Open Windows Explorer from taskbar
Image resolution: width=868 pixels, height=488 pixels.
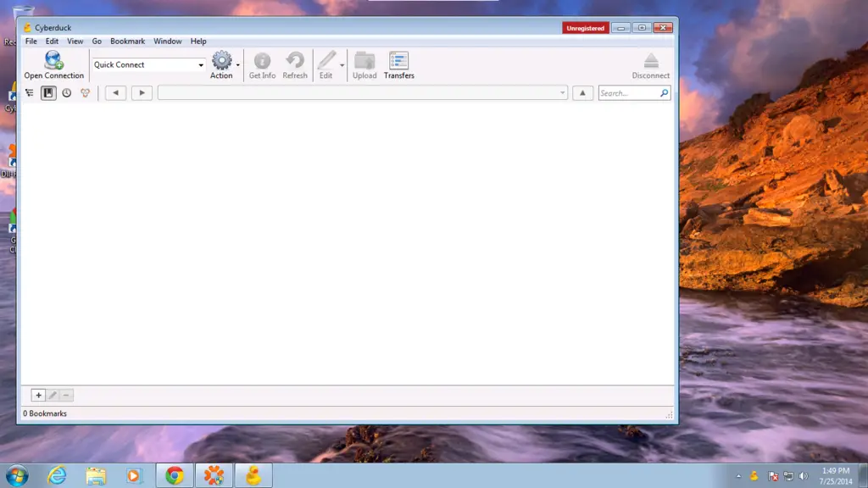(x=96, y=476)
